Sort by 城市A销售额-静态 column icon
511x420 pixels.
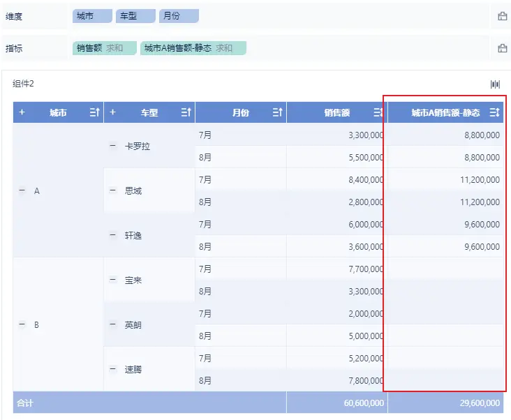click(494, 112)
